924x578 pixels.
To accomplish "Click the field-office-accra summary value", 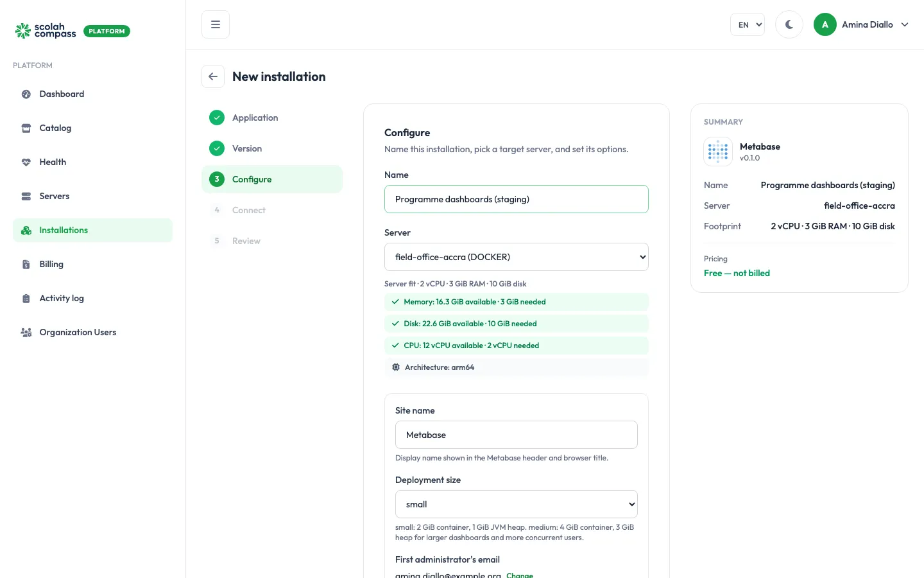I will point(859,206).
